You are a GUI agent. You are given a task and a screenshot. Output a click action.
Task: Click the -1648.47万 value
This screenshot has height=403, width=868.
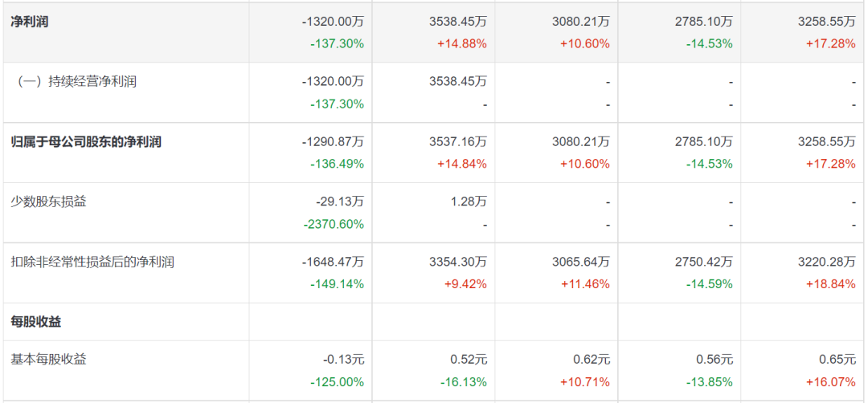(333, 262)
